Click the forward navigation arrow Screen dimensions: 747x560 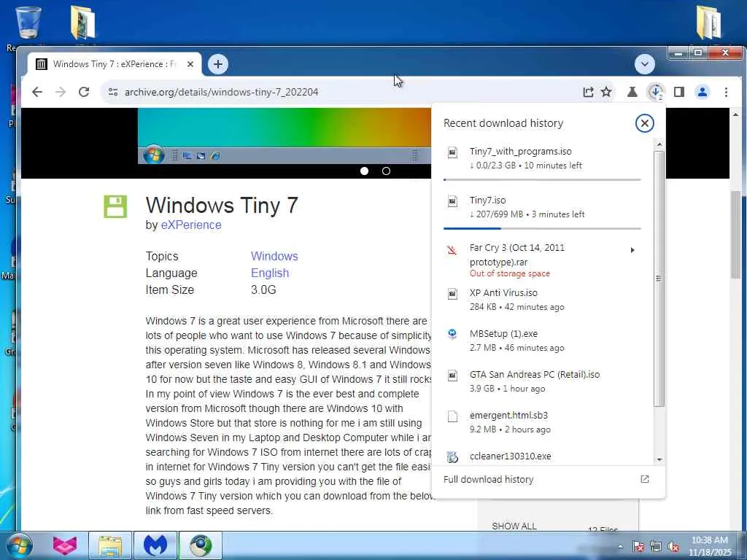tap(61, 92)
